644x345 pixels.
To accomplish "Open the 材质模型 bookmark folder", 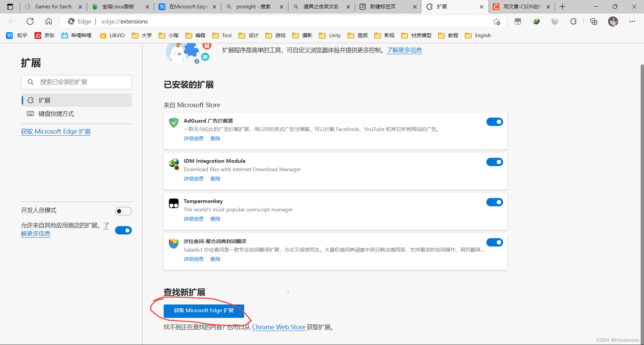I will [x=416, y=36].
